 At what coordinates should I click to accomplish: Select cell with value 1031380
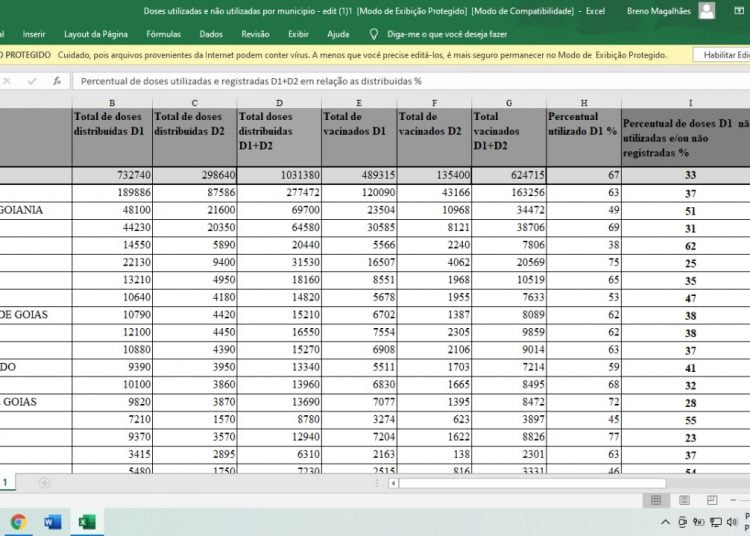coord(279,175)
